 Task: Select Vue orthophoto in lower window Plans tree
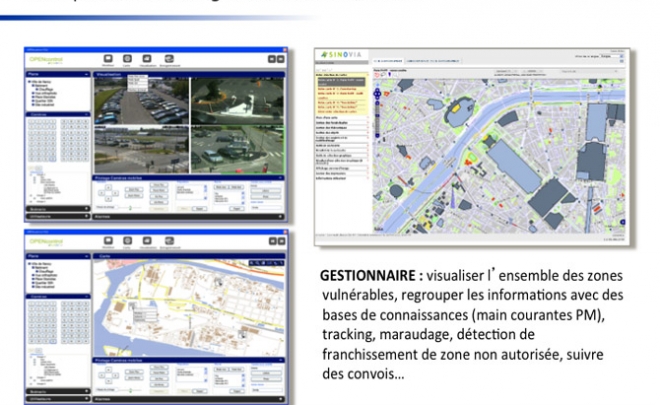pos(45,275)
